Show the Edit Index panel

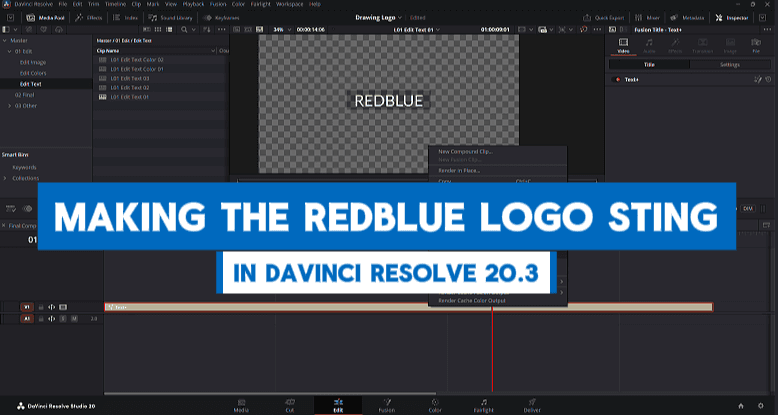tap(126, 17)
